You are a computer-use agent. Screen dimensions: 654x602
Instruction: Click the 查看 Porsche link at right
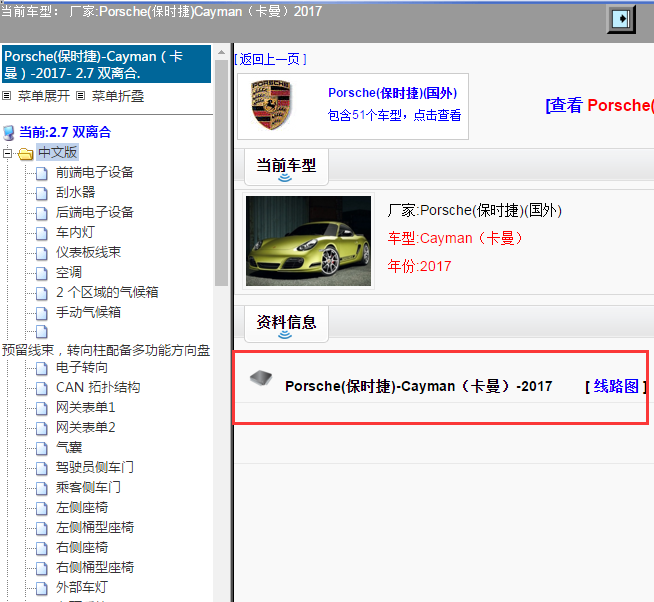599,106
